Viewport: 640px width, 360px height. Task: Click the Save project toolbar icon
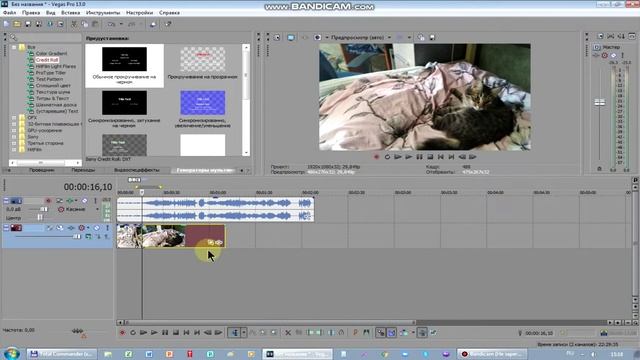tap(28, 24)
